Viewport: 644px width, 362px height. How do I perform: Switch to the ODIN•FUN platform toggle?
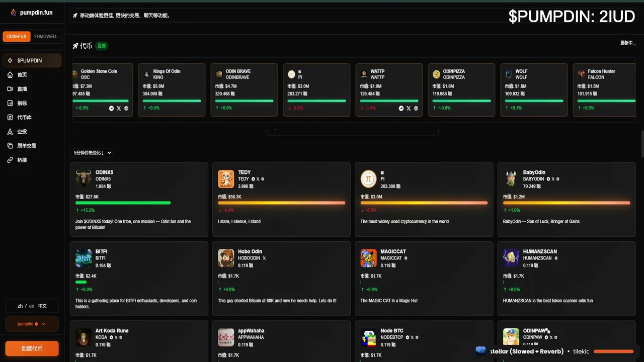(x=17, y=37)
